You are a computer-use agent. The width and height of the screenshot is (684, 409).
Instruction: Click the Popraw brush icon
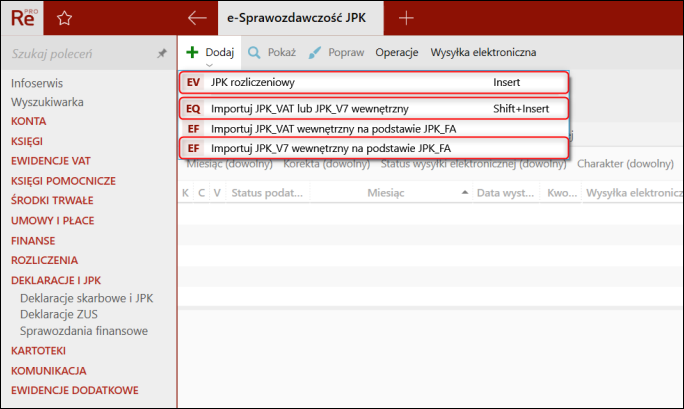tap(315, 51)
